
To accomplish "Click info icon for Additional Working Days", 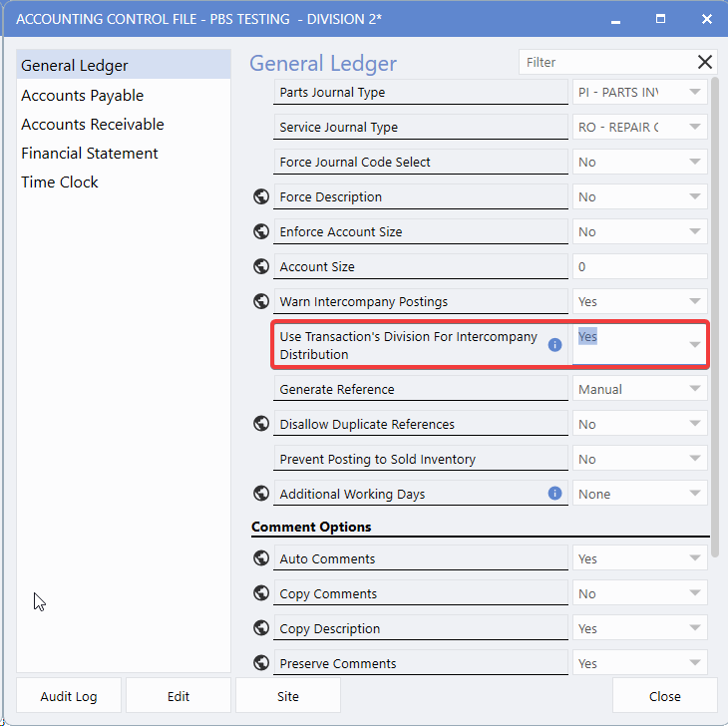I will click(x=555, y=494).
